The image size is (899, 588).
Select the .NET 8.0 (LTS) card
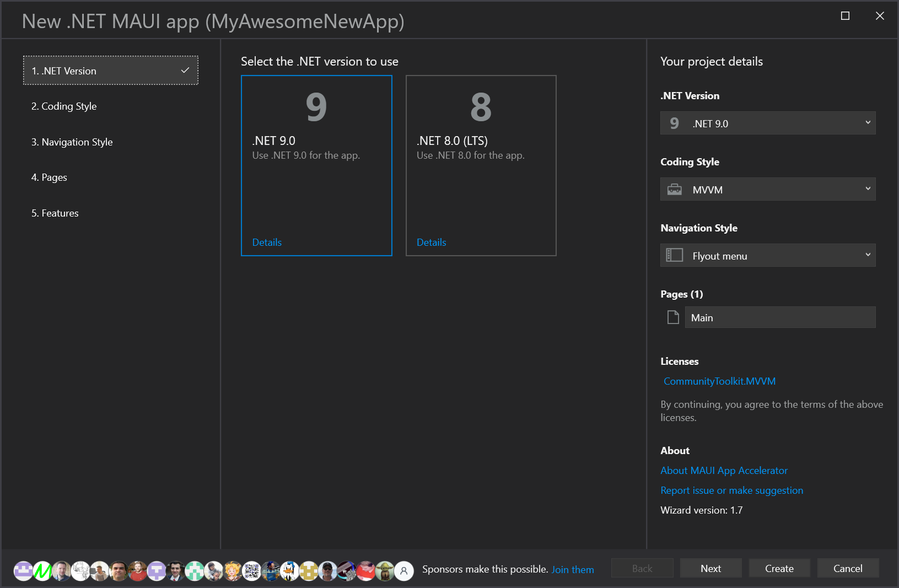[481, 165]
